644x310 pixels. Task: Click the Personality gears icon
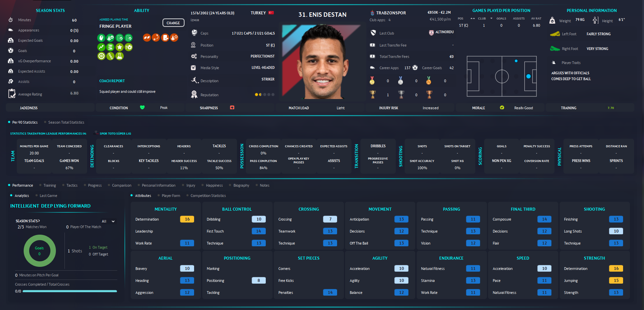tap(194, 56)
